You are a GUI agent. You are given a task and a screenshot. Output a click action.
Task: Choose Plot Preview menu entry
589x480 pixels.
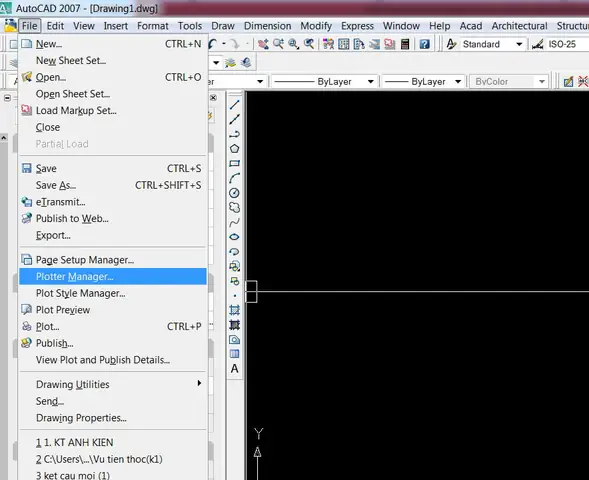[x=113, y=310]
